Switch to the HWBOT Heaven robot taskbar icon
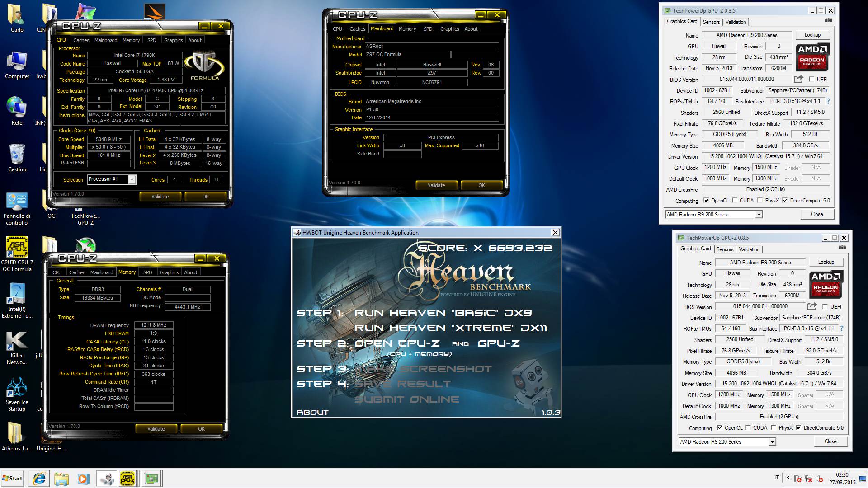868x488 pixels. pyautogui.click(x=107, y=479)
